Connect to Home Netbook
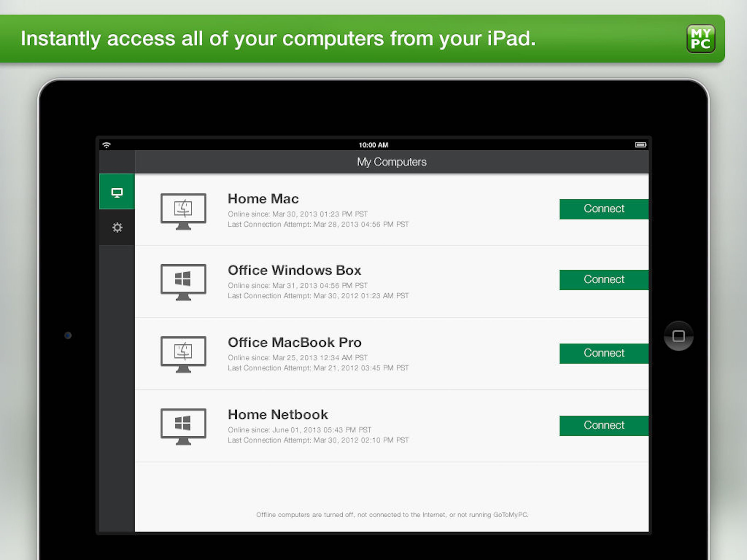The image size is (747, 560). click(x=603, y=425)
